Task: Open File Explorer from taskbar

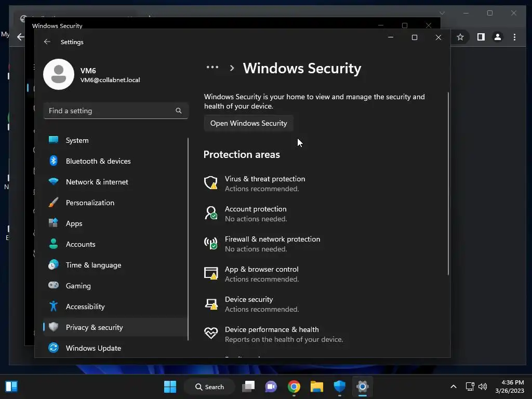Action: tap(316, 387)
